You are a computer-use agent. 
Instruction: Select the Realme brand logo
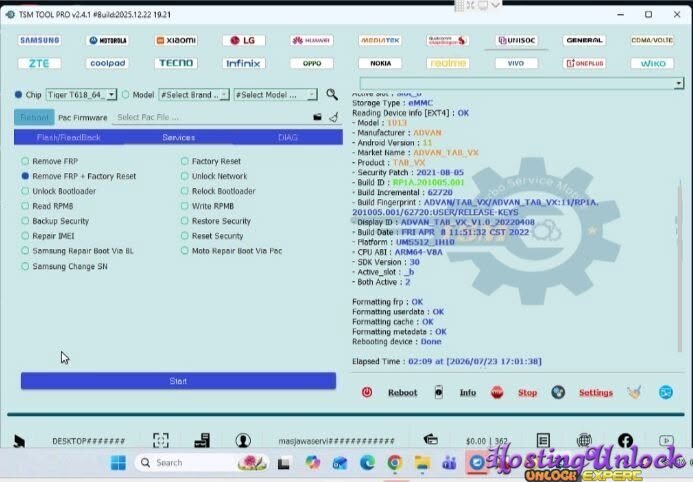click(x=448, y=63)
